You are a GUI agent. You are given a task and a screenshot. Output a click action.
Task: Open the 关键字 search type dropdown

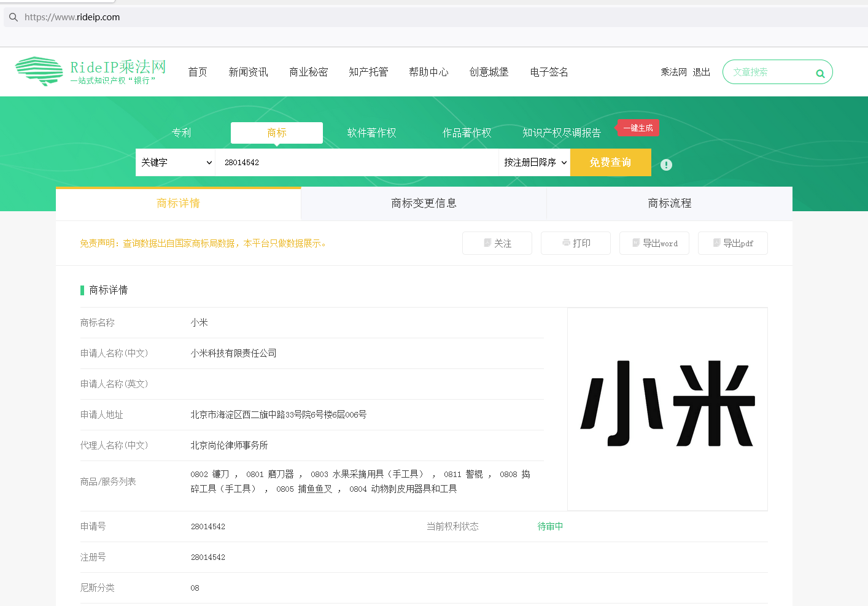(x=176, y=162)
